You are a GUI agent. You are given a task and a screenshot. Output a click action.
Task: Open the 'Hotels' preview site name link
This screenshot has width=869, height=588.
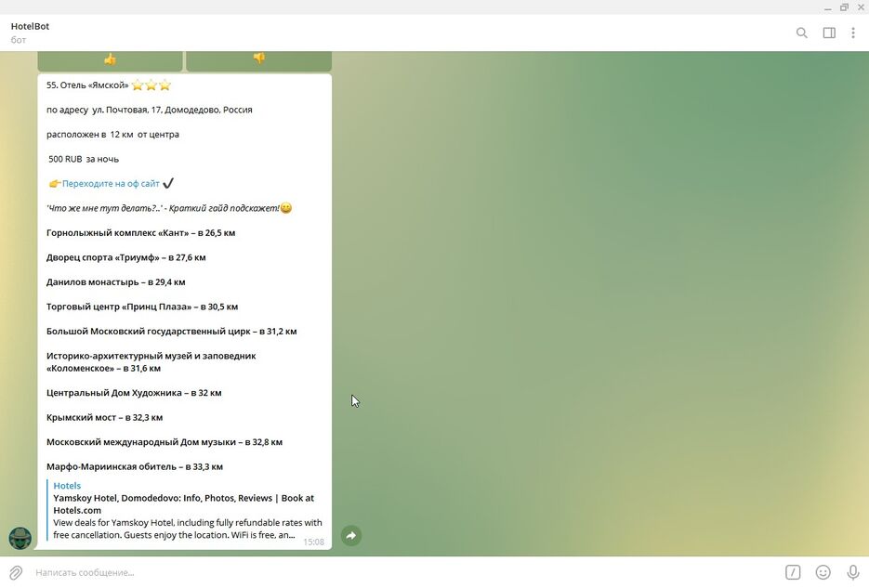67,486
